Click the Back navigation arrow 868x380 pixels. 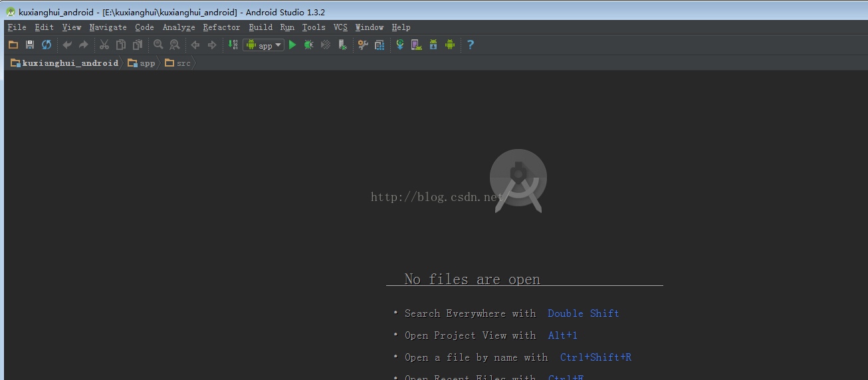[195, 45]
